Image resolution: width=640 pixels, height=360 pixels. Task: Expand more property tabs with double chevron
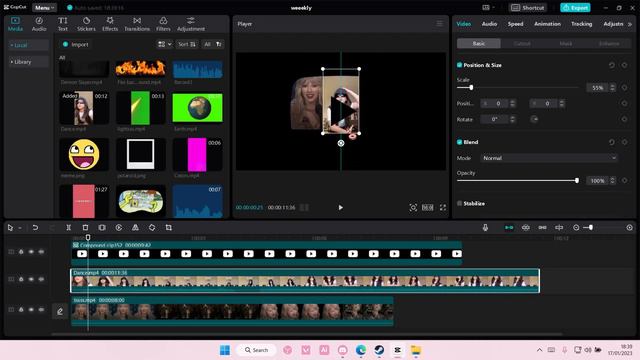630,24
